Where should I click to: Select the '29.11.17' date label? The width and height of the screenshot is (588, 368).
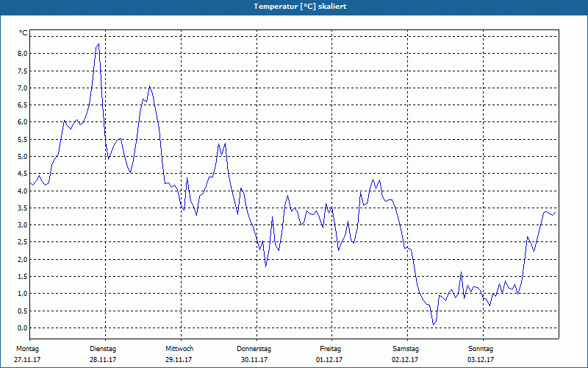179,360
